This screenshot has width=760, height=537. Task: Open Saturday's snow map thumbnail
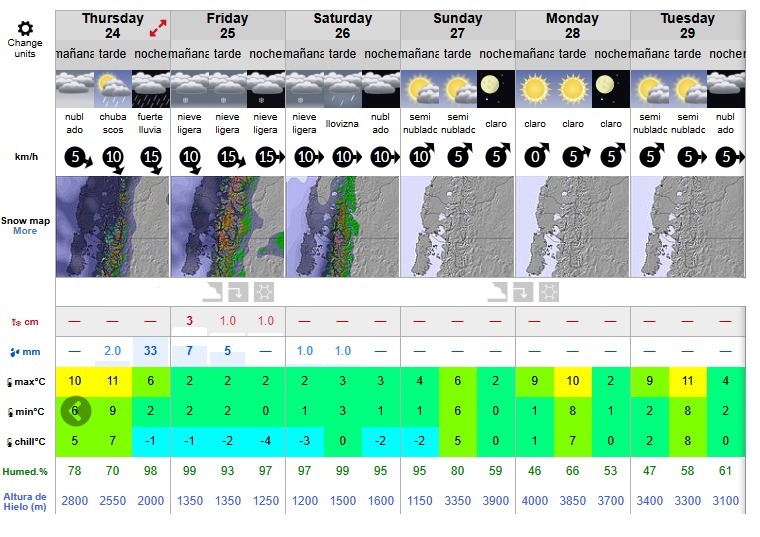(342, 227)
